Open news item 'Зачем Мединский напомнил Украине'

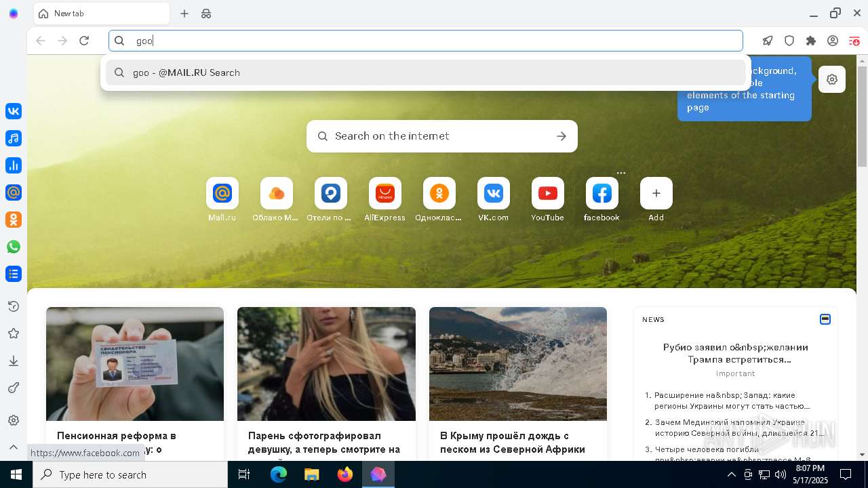(x=739, y=428)
